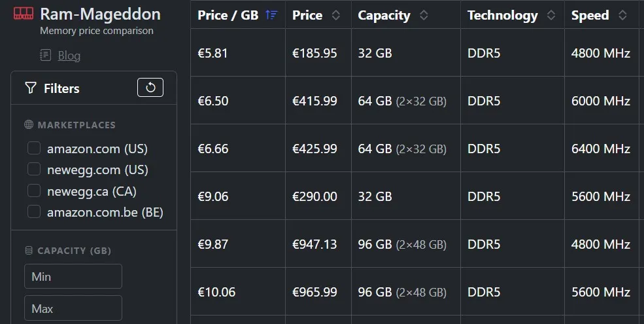Select the €965.99 96 GB row
The height and width of the screenshot is (324, 644).
[417, 292]
